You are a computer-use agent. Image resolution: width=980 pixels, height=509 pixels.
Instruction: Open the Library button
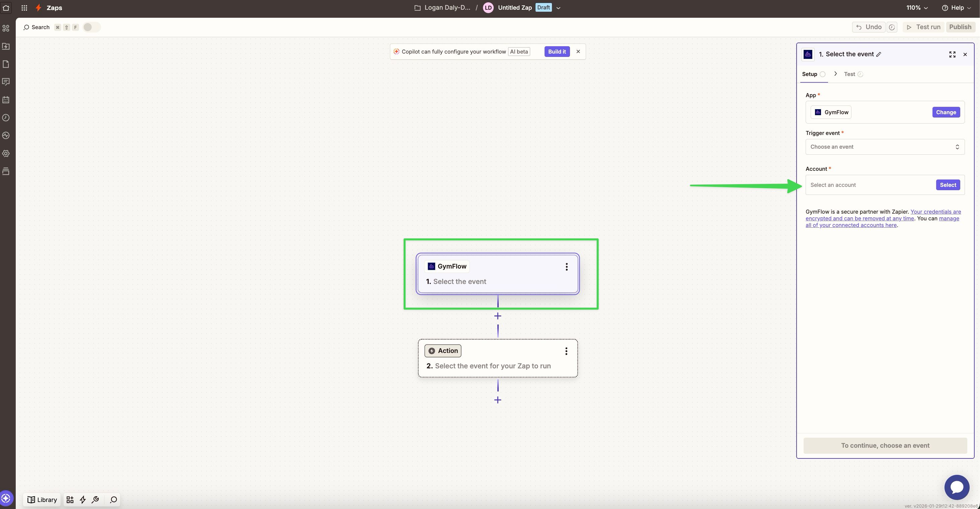[x=42, y=500]
